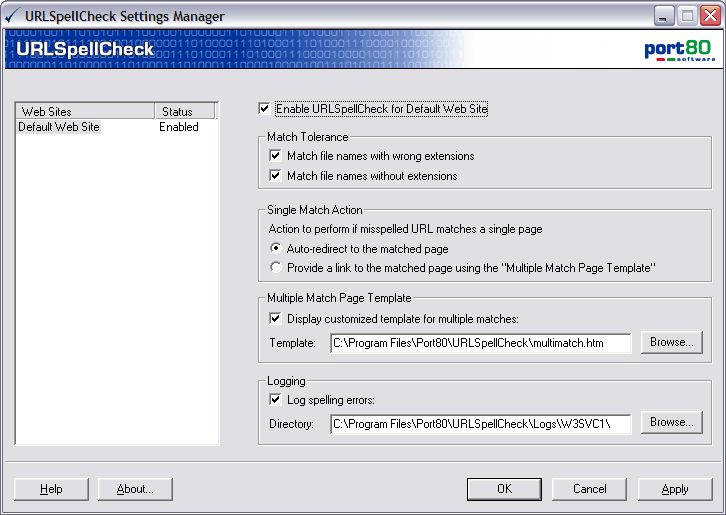Select Auto-redirect to the matched page
Screen dimensions: 726x515
275,249
